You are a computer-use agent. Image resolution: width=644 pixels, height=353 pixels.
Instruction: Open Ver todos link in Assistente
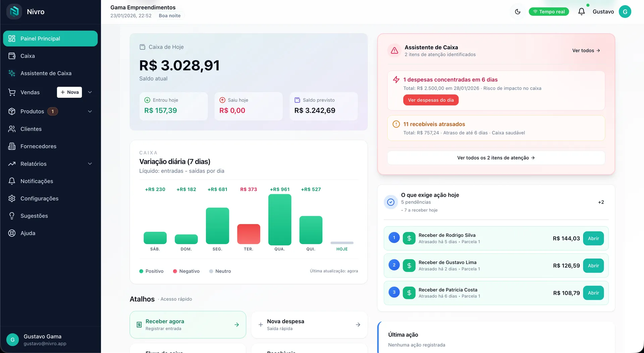pos(586,51)
